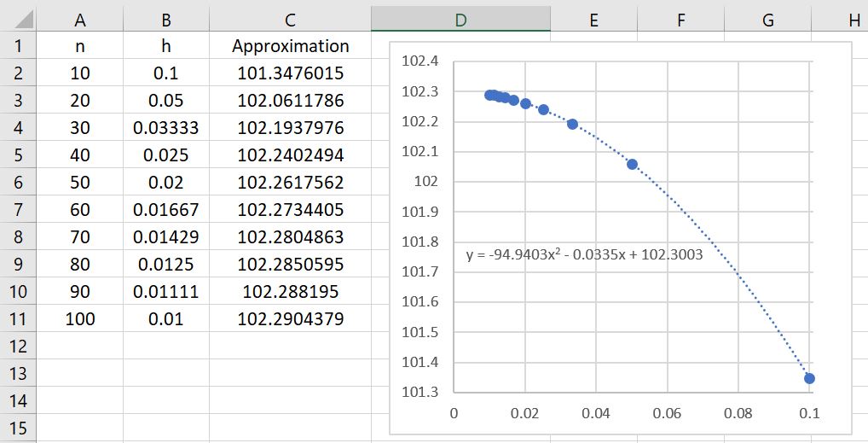Click cell with h value 0.0125

(x=165, y=265)
